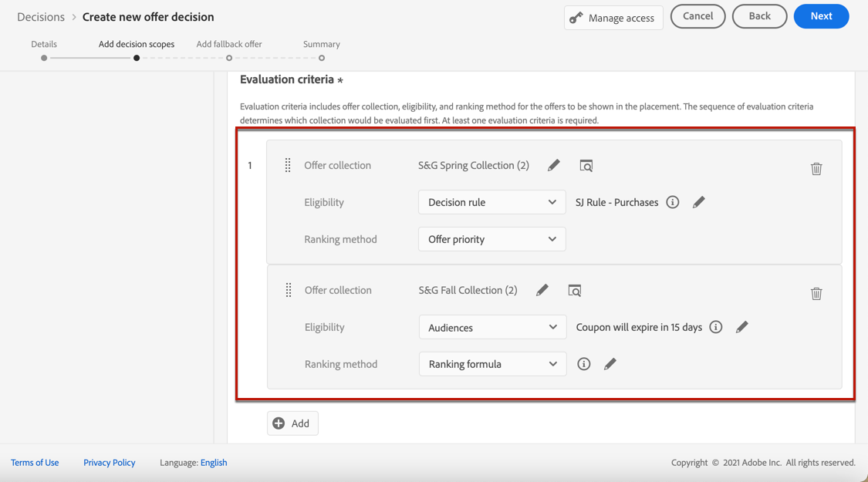Image resolution: width=868 pixels, height=482 pixels.
Task: Open the Privacy Policy link
Action: pyautogui.click(x=110, y=463)
